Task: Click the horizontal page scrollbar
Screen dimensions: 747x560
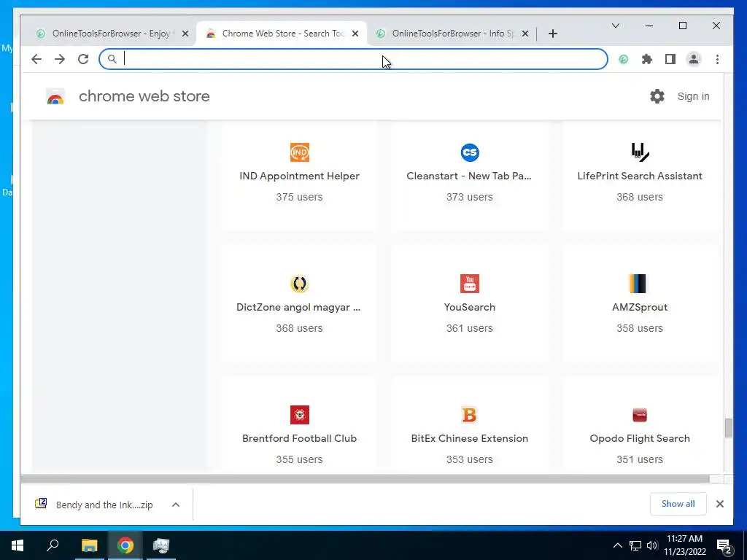Action: (365, 478)
